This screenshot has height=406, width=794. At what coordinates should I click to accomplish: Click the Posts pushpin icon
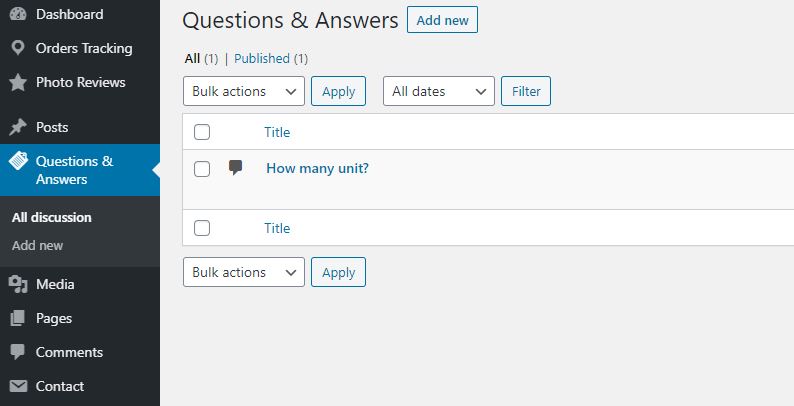pyautogui.click(x=17, y=127)
